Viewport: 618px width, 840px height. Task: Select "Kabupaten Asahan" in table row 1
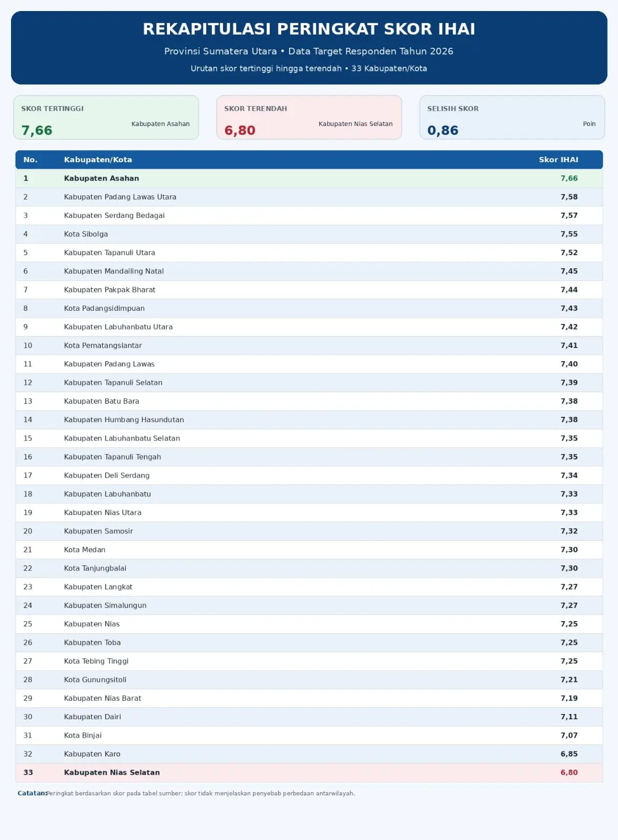(x=101, y=178)
